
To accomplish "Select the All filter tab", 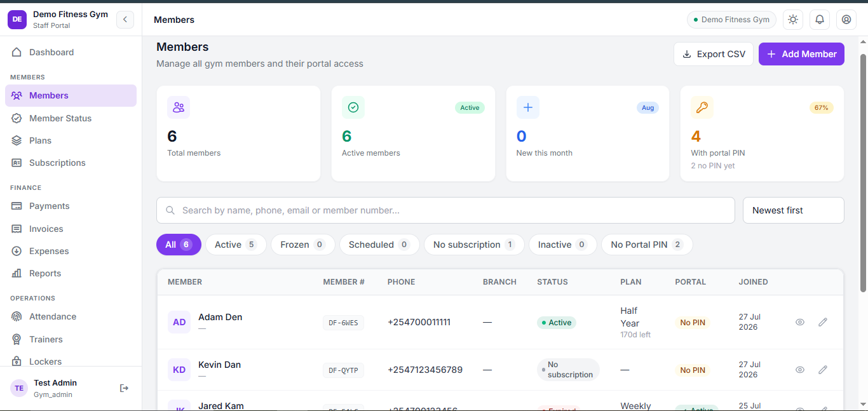I will point(179,245).
